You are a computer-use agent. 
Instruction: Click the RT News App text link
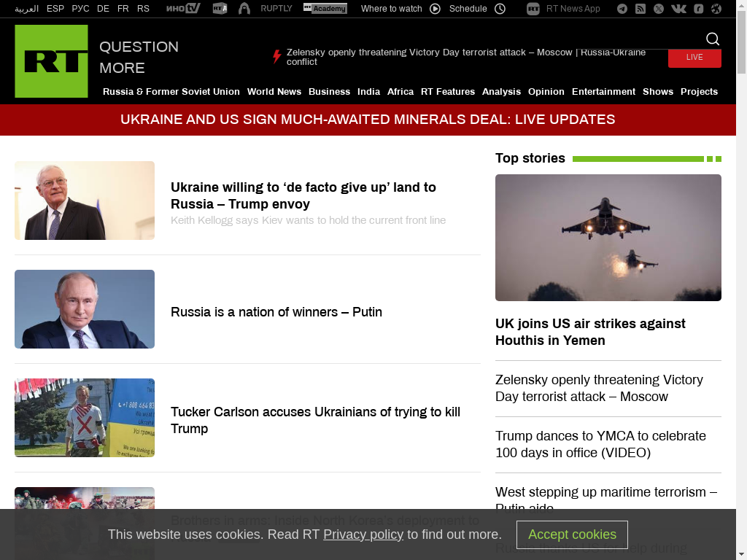point(573,9)
